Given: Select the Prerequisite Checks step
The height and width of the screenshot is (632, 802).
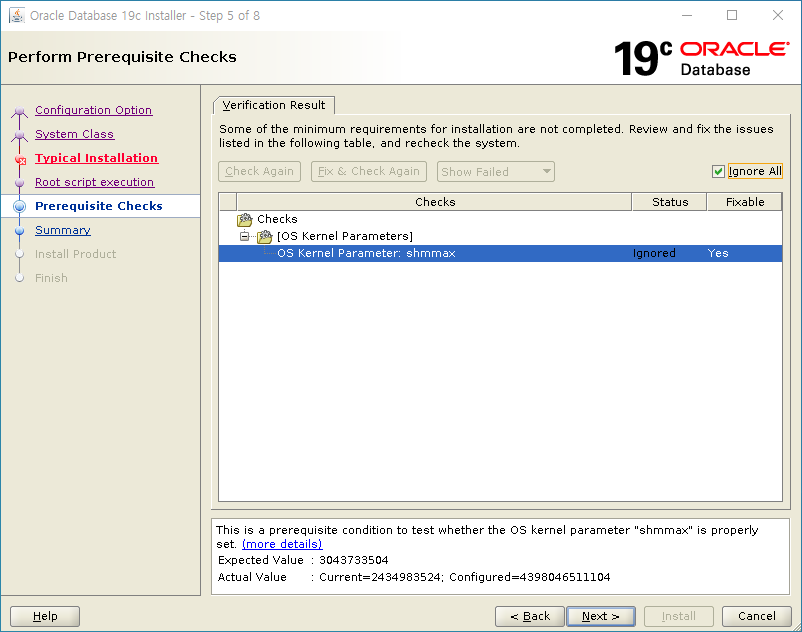Looking at the screenshot, I should tap(99, 206).
